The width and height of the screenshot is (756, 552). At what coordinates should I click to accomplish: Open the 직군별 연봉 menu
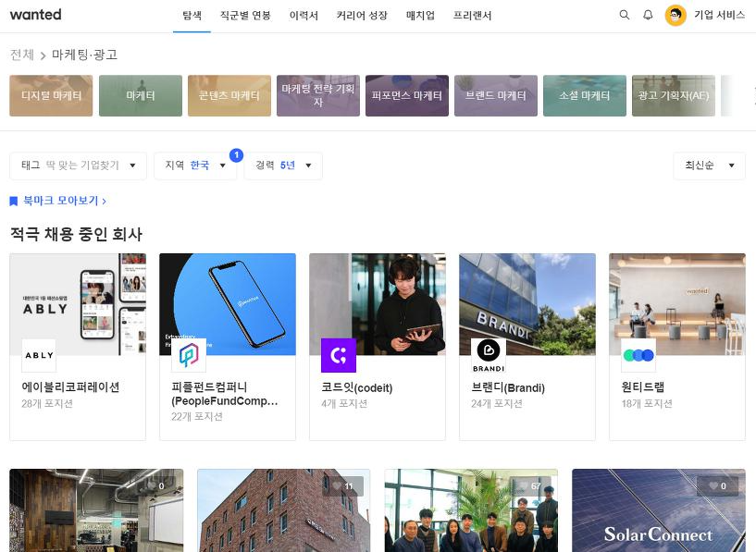click(245, 16)
